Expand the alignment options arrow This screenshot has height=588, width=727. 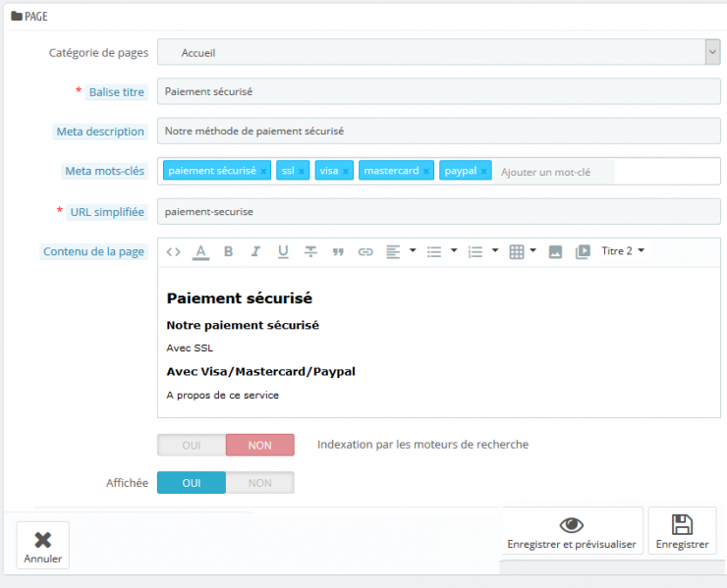click(x=413, y=250)
